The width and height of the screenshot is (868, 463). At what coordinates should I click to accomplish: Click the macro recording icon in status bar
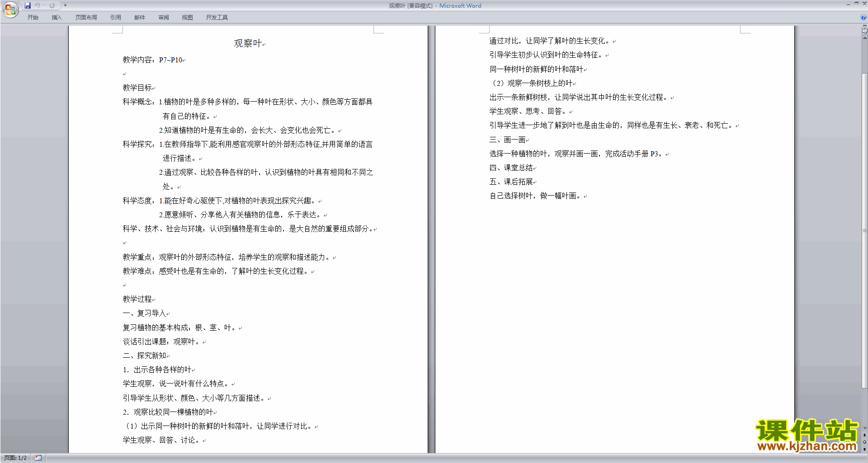pyautogui.click(x=38, y=458)
